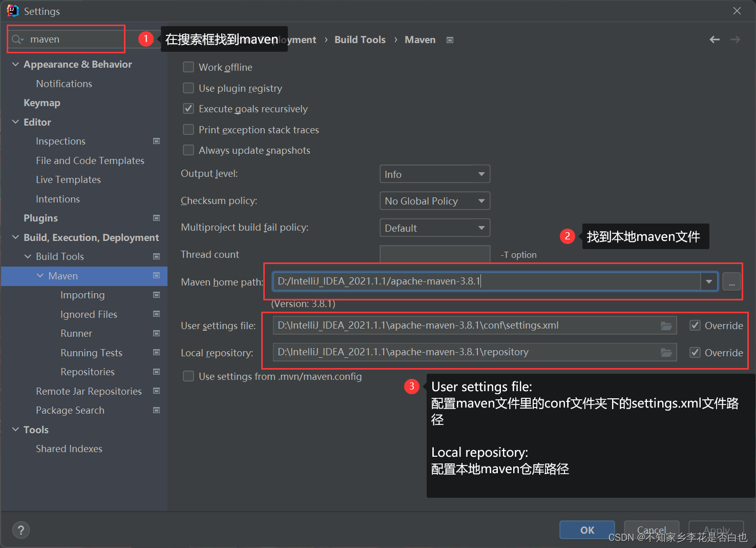This screenshot has width=756, height=548.
Task: Click the OK button
Action: (586, 530)
